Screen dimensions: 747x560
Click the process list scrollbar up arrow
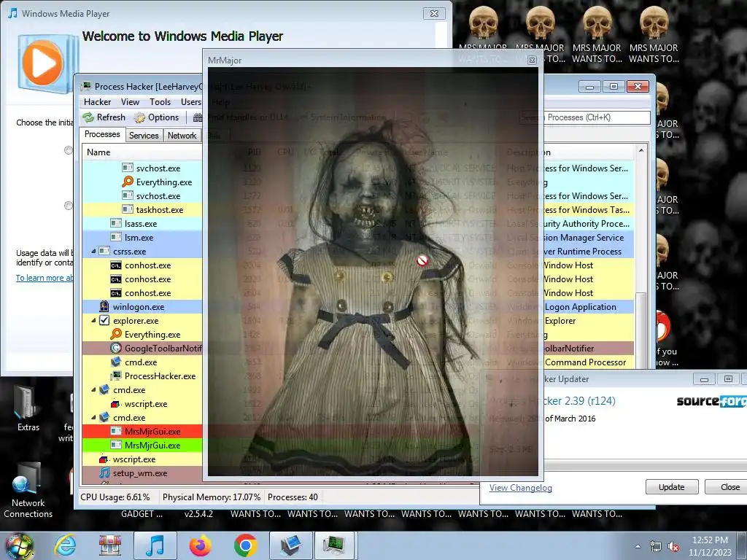pos(641,150)
